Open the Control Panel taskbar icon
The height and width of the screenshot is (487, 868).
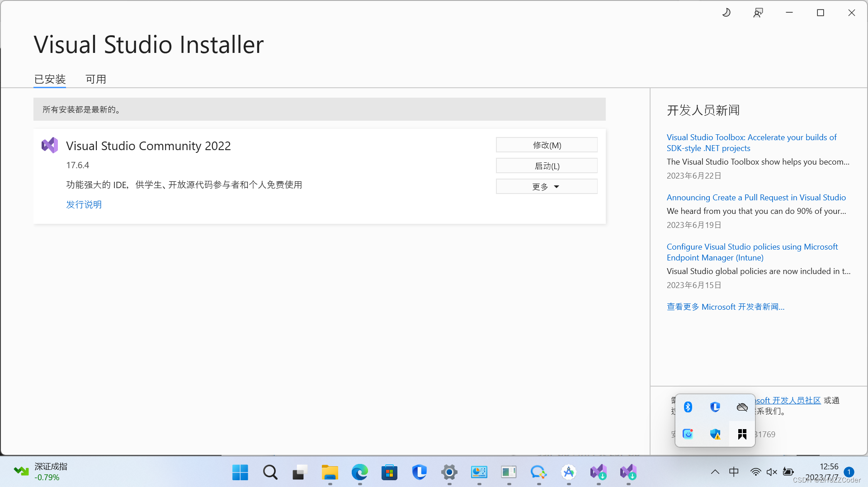tap(479, 473)
